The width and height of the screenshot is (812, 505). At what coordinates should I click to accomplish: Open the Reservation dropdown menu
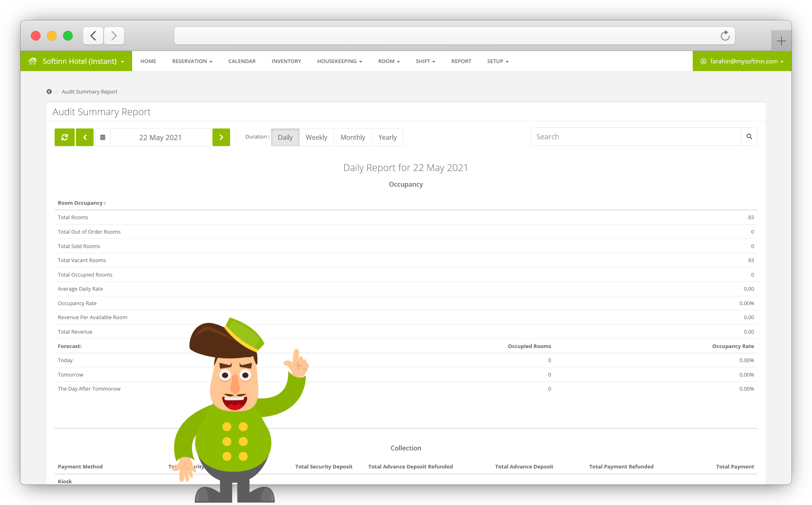click(192, 61)
